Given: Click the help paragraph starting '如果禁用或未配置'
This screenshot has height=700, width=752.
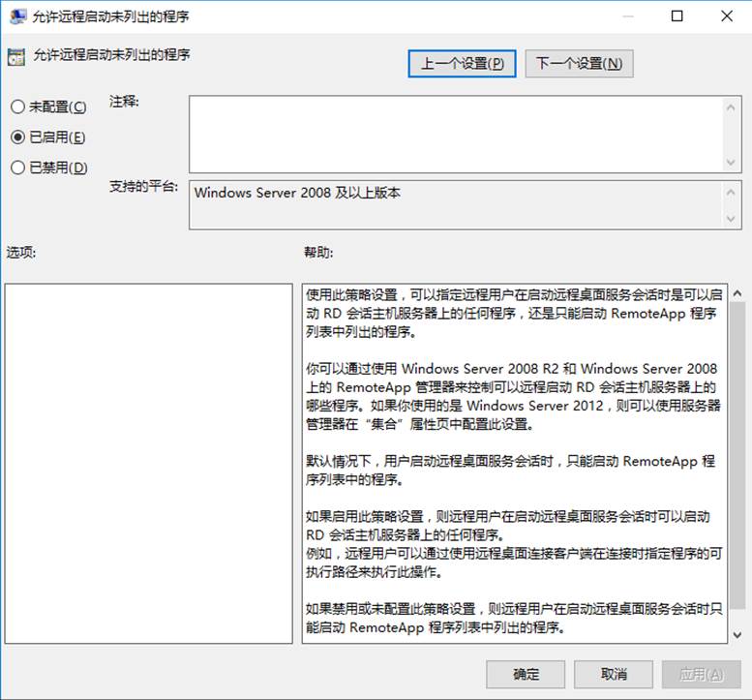Looking at the screenshot, I should click(514, 618).
